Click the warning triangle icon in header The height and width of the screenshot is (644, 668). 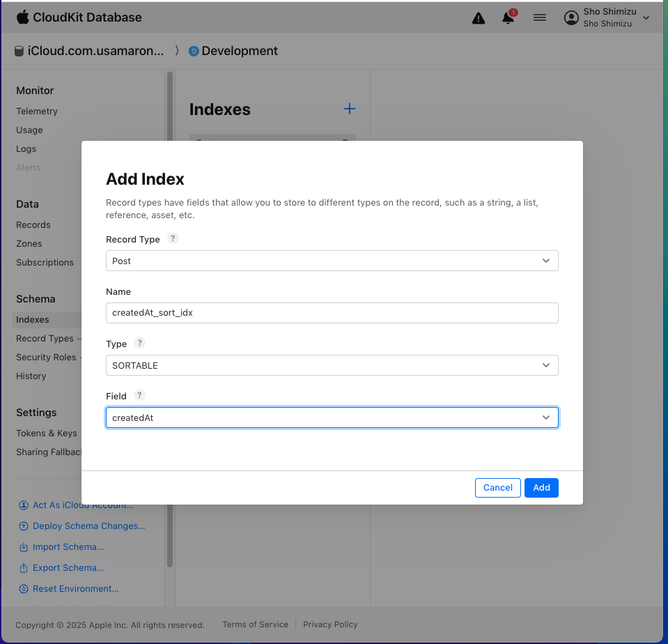coord(479,18)
